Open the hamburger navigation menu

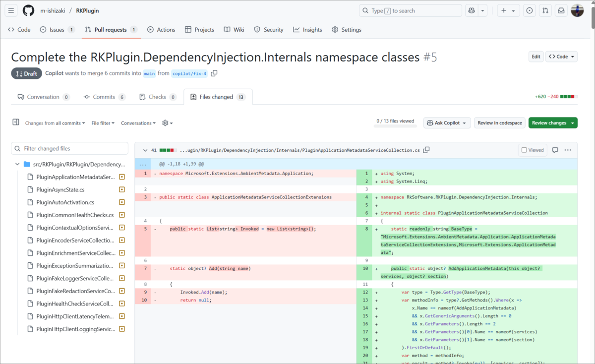tap(12, 10)
